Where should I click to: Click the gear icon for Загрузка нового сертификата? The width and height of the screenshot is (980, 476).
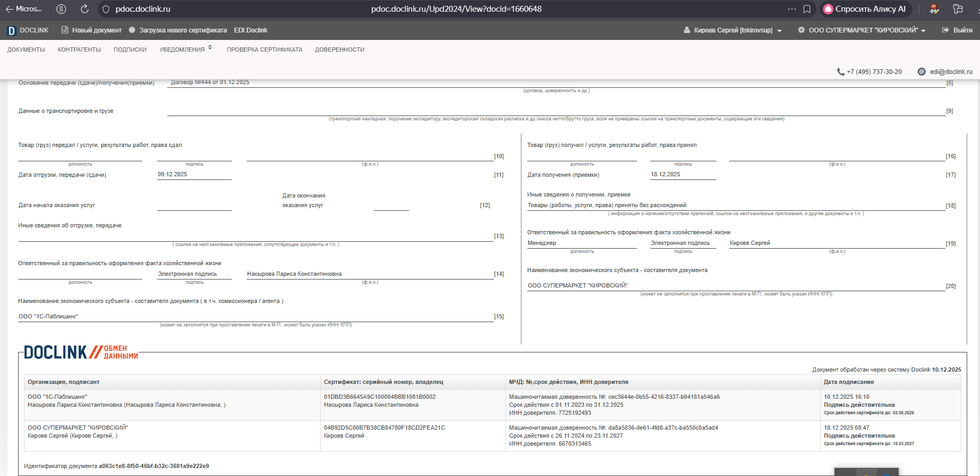click(132, 30)
